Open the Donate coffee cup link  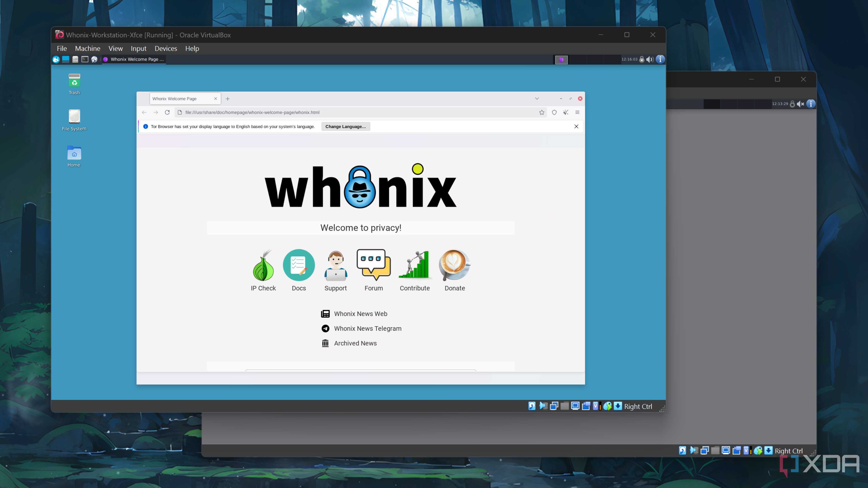455,270
